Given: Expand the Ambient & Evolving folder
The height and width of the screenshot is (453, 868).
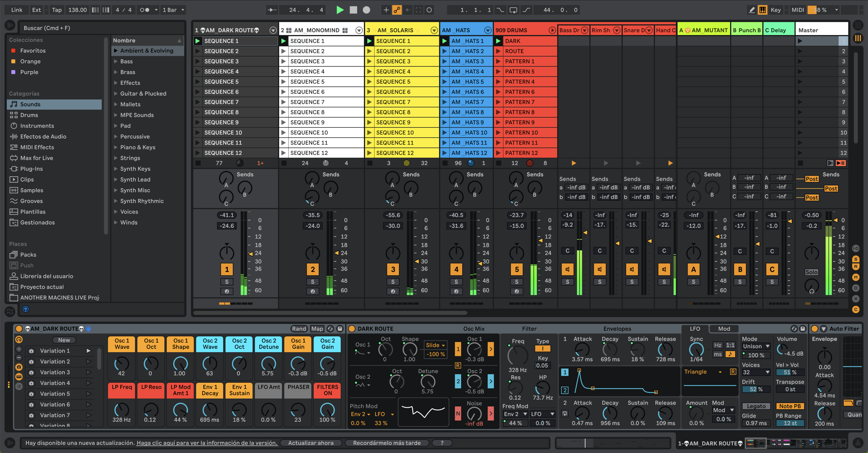Looking at the screenshot, I should (x=116, y=51).
